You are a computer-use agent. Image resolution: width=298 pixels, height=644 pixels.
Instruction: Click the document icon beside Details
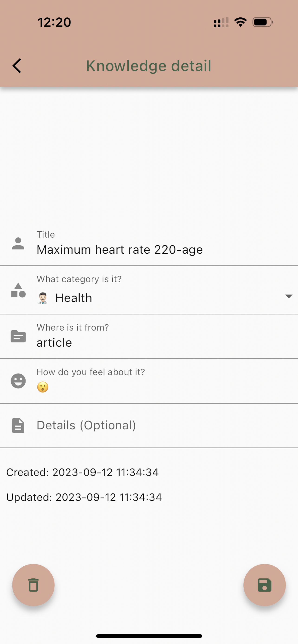(x=18, y=425)
